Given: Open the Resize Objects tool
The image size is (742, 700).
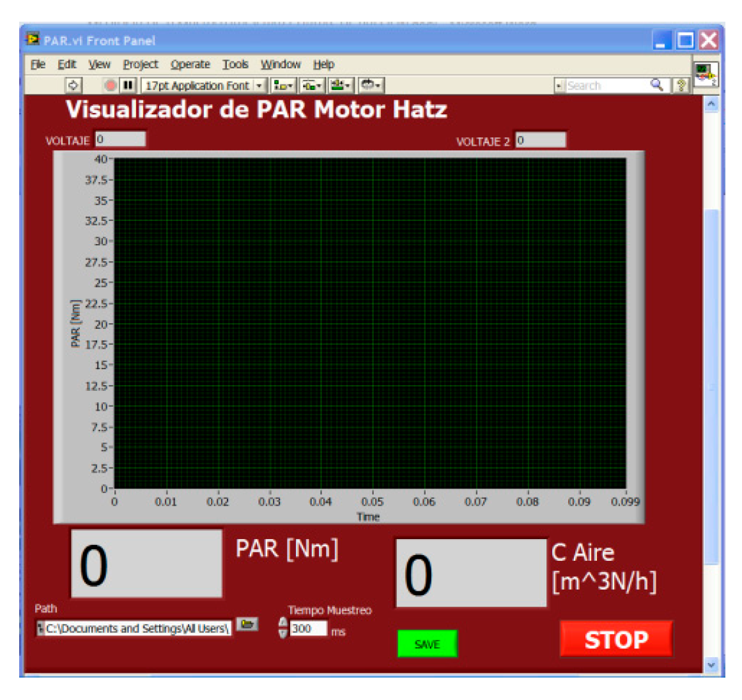Looking at the screenshot, I should [x=341, y=86].
